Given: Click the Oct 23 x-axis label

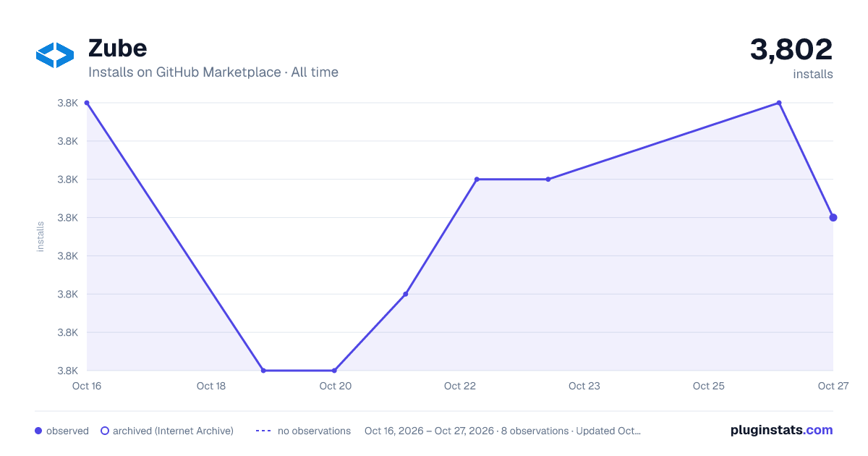Looking at the screenshot, I should (584, 386).
